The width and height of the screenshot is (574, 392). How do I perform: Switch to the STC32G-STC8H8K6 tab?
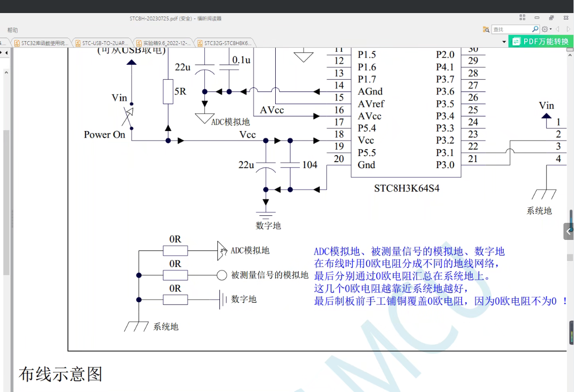(x=224, y=43)
